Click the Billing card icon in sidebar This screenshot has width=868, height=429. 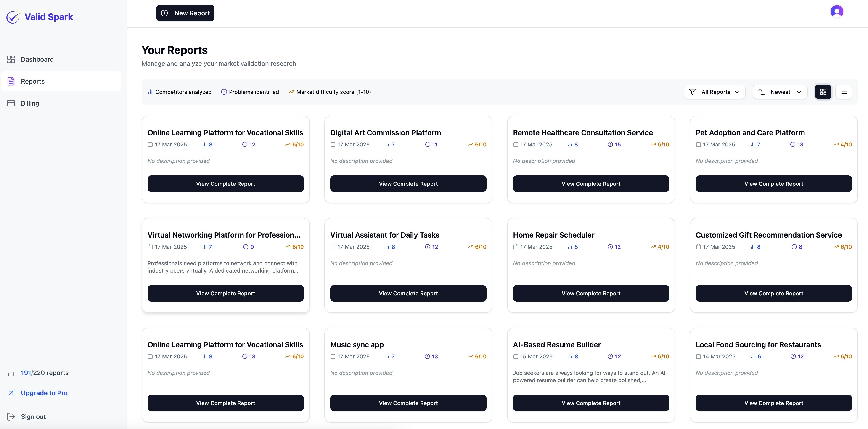click(x=11, y=103)
